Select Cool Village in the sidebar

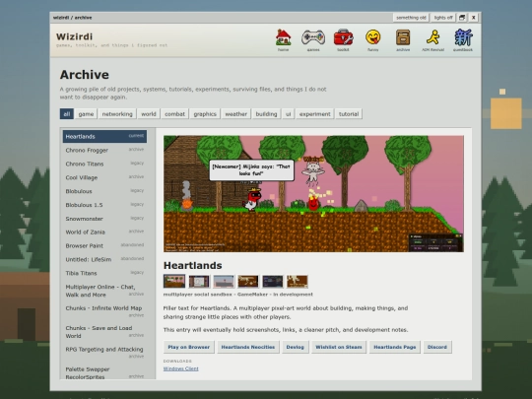[x=104, y=177]
